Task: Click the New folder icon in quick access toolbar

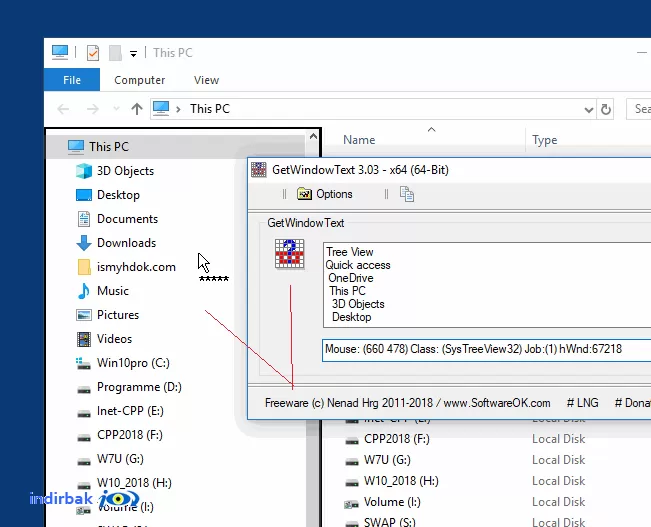Action: [x=115, y=53]
